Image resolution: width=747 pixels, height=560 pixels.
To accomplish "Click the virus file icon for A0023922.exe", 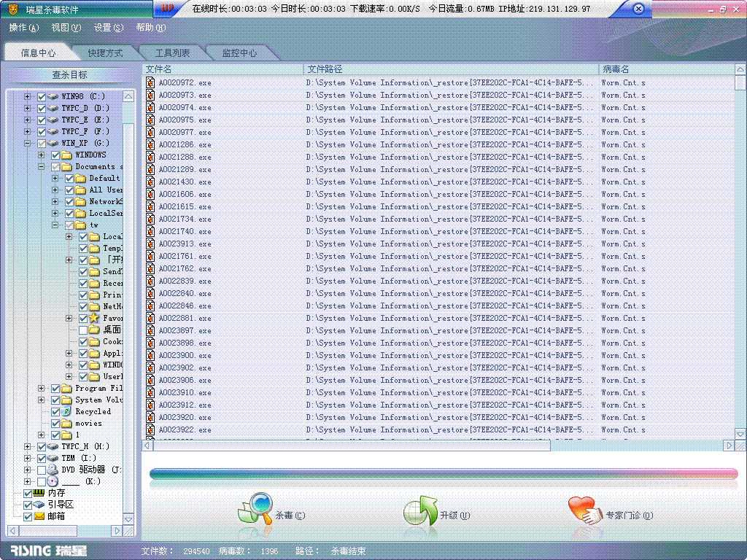I will click(x=150, y=429).
